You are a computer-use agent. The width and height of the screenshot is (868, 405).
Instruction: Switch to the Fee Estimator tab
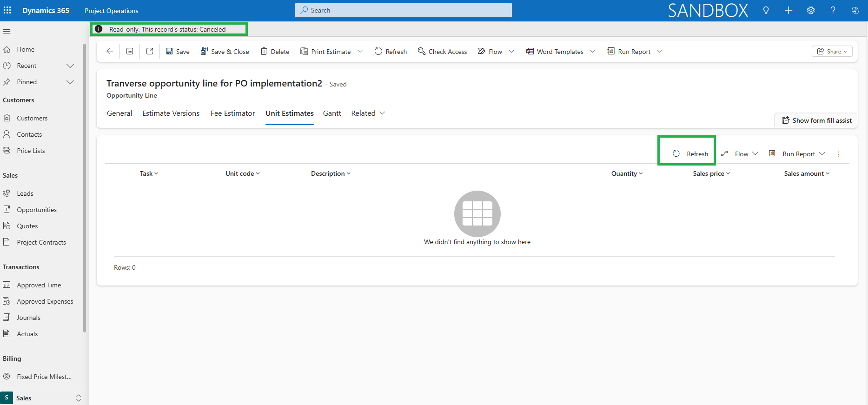coord(232,113)
